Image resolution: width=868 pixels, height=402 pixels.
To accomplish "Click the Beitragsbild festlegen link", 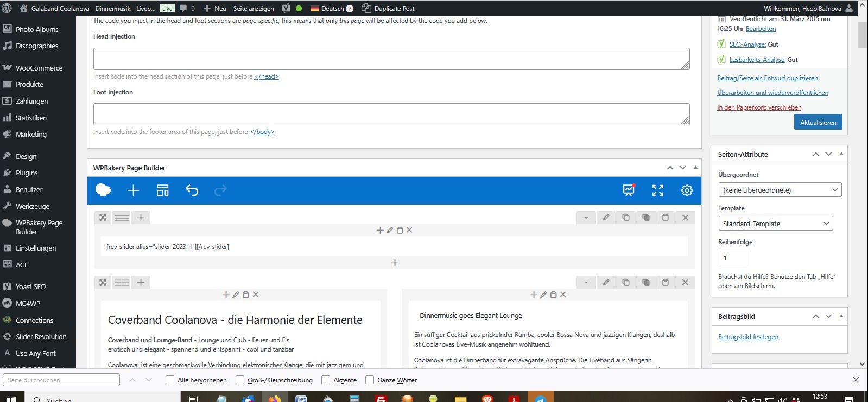I will tap(748, 337).
